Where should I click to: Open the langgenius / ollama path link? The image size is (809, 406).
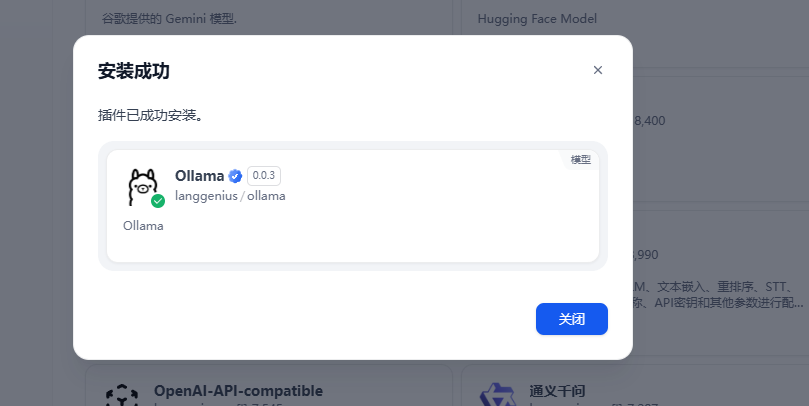[x=230, y=196]
